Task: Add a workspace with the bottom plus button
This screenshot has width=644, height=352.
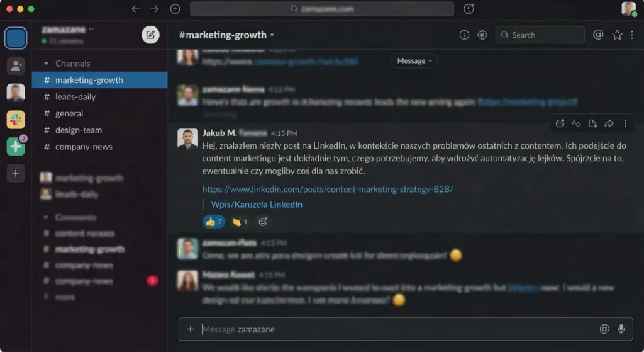Action: (x=16, y=174)
